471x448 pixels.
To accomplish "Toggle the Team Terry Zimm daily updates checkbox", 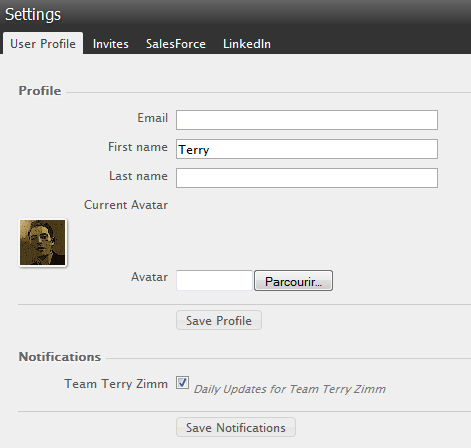I will (x=182, y=383).
